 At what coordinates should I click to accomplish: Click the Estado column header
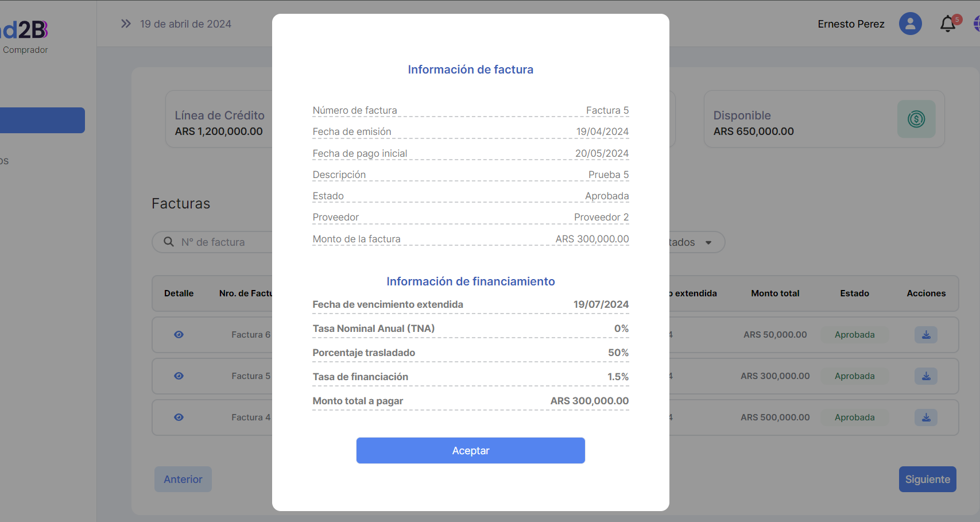click(x=854, y=293)
